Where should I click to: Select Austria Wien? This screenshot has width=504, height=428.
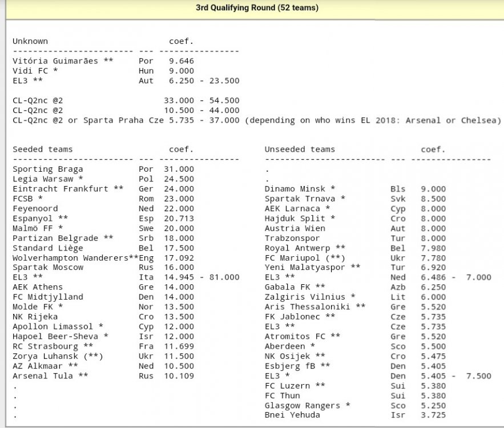[295, 228]
